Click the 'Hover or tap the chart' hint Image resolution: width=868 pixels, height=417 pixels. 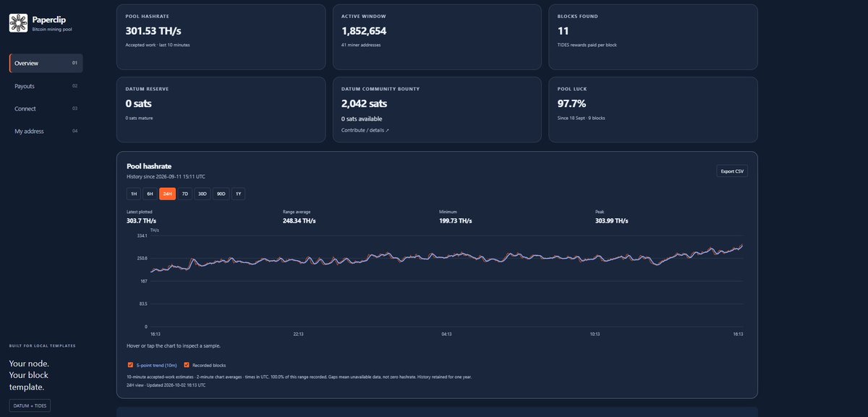173,346
